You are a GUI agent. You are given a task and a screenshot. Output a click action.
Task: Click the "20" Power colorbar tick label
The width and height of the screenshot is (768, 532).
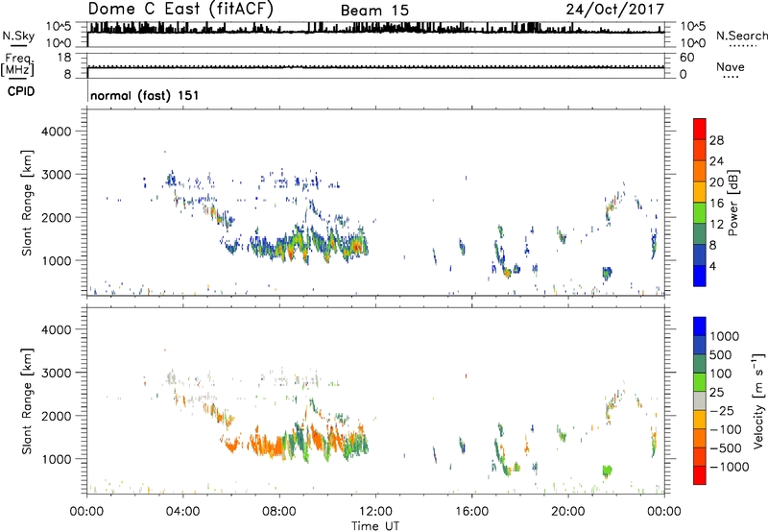pyautogui.click(x=716, y=182)
